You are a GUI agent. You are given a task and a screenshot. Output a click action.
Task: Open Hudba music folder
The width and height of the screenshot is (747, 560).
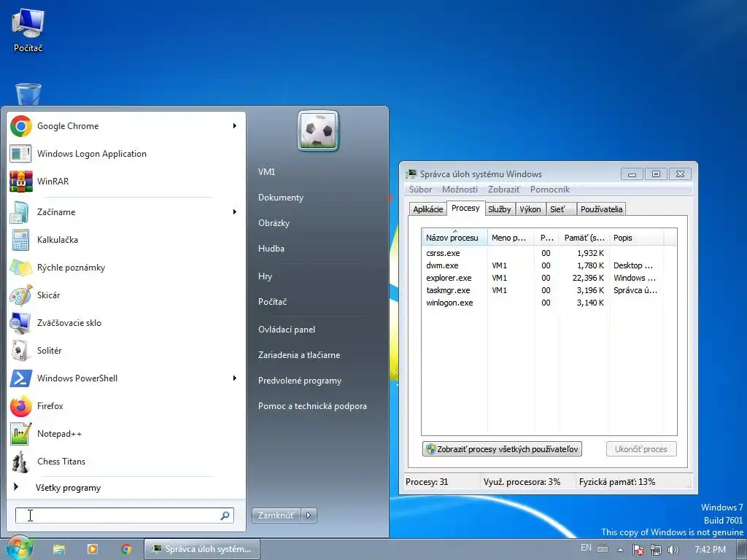[271, 249]
